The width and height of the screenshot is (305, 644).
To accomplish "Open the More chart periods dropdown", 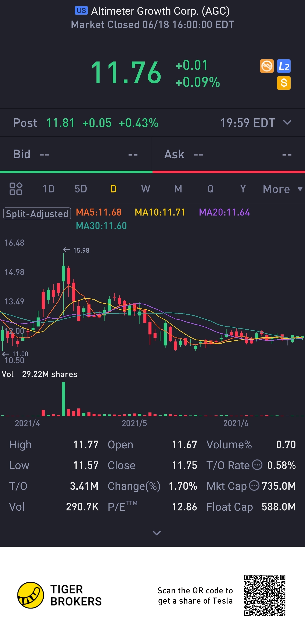I will point(283,189).
